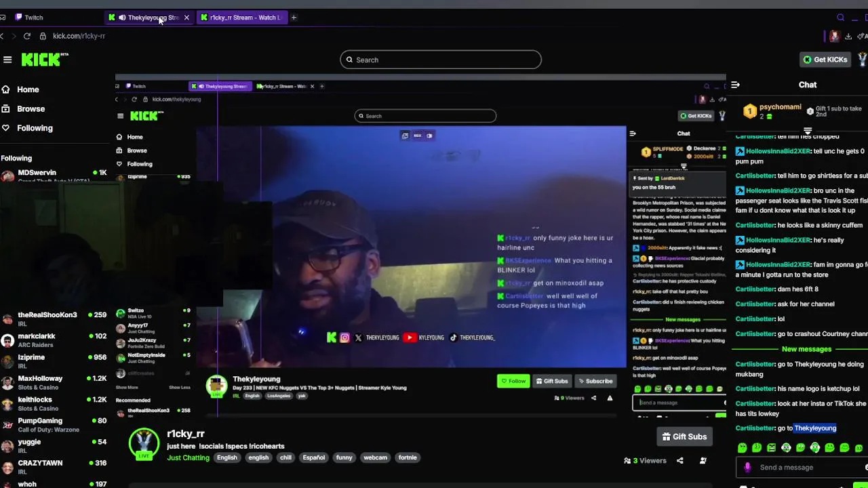The width and height of the screenshot is (868, 488).
Task: Open markclarkk channel in sidebar
Action: (54, 340)
